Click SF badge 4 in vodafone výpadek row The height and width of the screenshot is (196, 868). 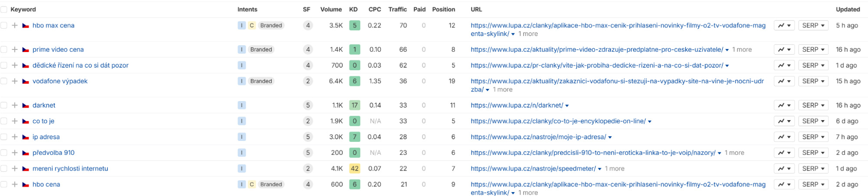coord(308,81)
